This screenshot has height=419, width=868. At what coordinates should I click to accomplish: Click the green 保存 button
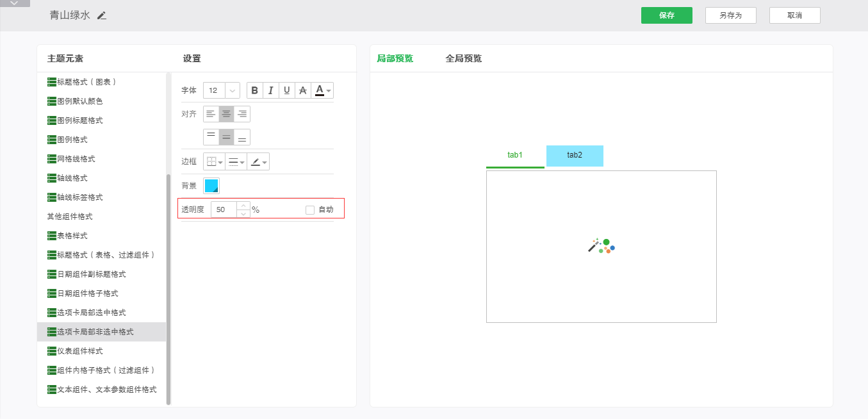666,15
